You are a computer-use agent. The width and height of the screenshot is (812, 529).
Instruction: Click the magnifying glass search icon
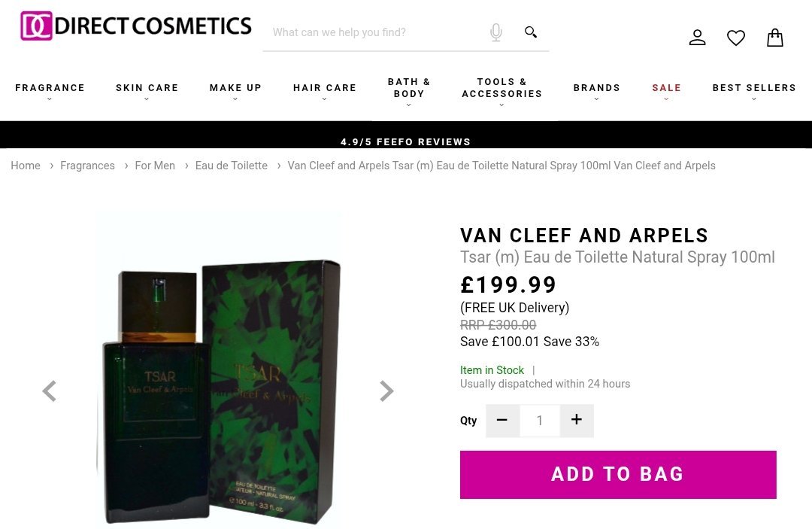(530, 32)
